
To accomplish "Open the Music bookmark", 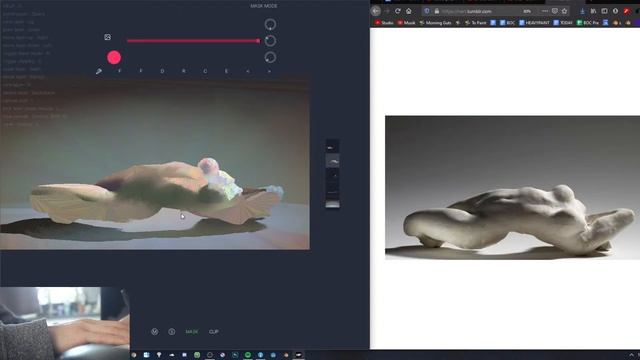I will [x=407, y=23].
